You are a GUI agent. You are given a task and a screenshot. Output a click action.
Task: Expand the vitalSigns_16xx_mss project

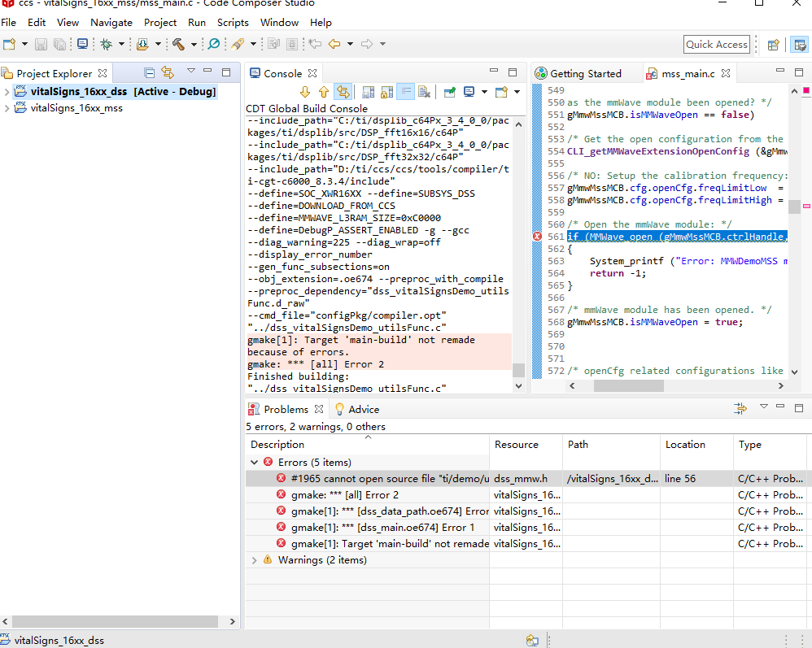click(x=7, y=108)
